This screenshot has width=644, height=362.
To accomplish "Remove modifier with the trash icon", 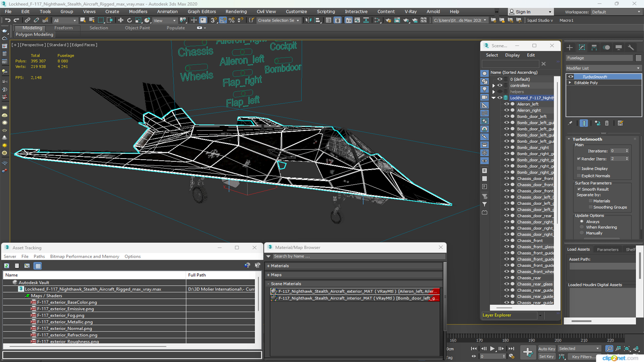I will [x=607, y=123].
